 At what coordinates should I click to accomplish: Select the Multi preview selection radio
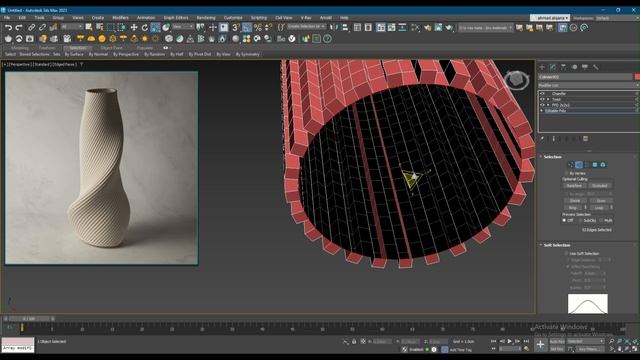click(601, 220)
